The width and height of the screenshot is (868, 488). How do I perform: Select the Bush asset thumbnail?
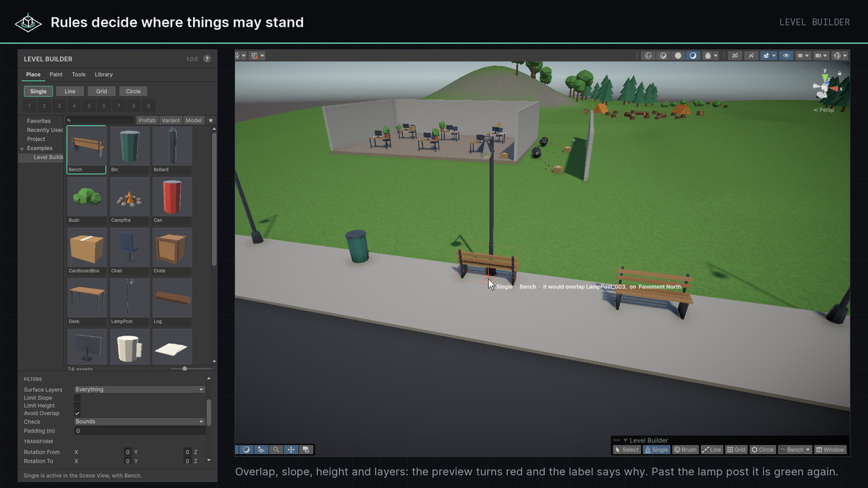point(86,200)
